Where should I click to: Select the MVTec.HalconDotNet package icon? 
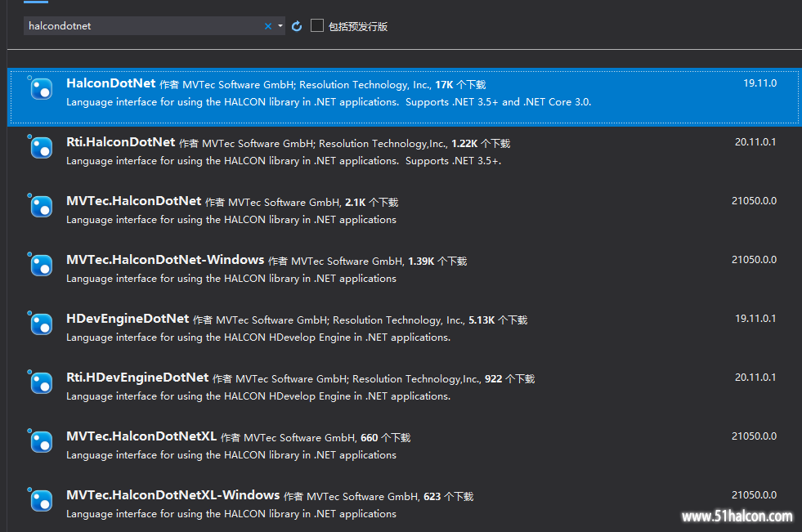point(40,205)
